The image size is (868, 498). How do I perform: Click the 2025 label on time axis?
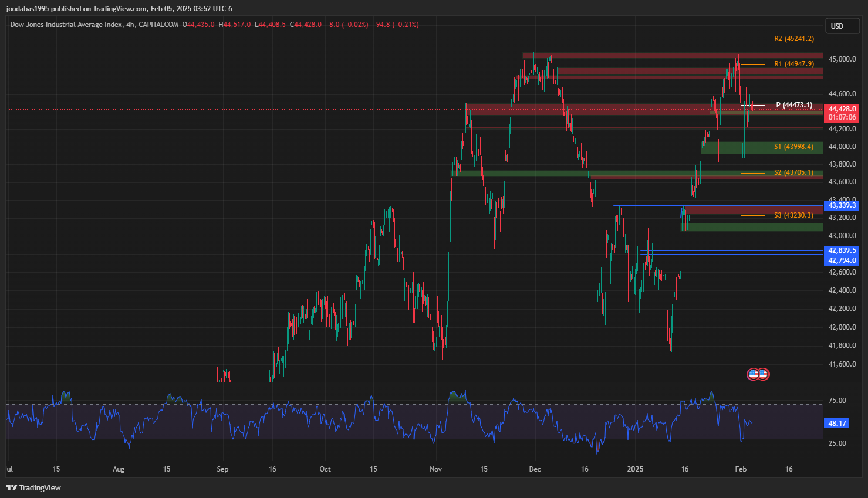click(x=635, y=469)
